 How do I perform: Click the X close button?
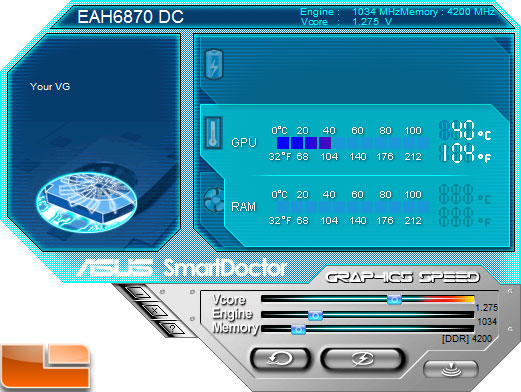point(155,311)
